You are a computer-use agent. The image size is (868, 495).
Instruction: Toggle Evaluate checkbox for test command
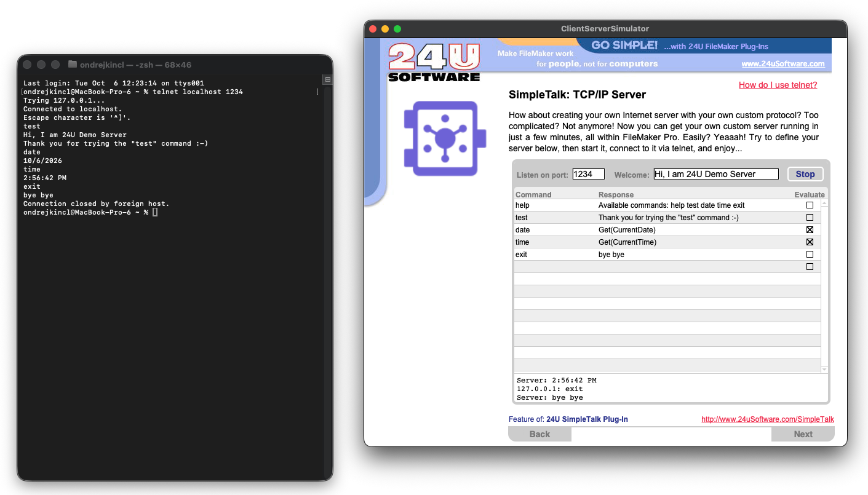[810, 218]
